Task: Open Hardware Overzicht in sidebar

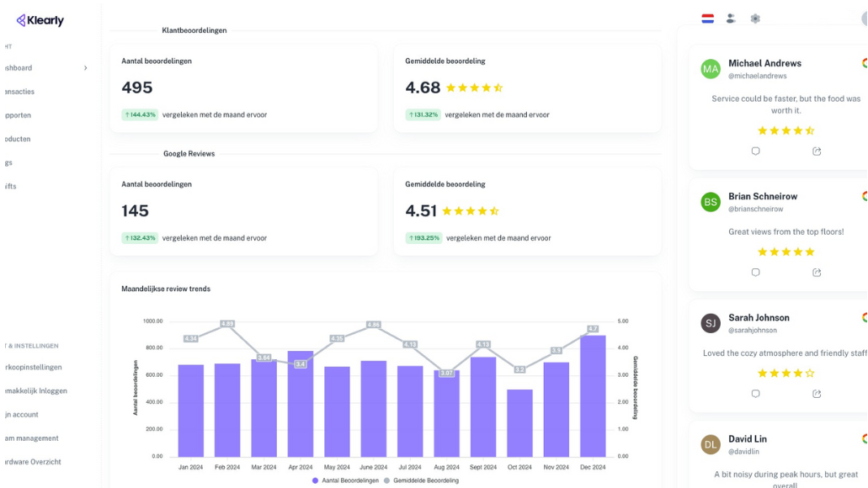Action: (32, 462)
